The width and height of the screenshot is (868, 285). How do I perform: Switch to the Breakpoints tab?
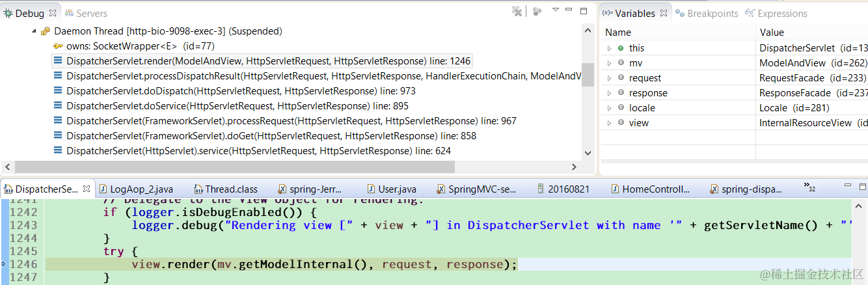(x=707, y=13)
